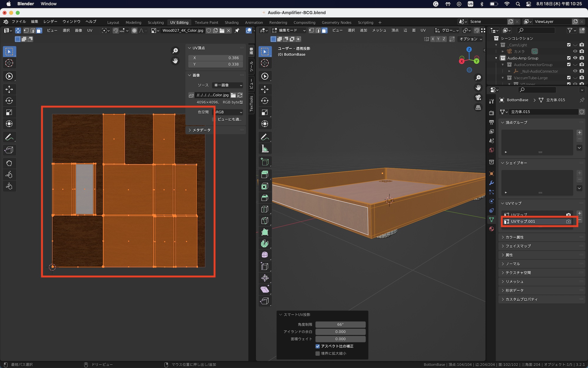This screenshot has width=588, height=368.
Task: Toggle camera view in 3D viewport
Action: pos(478,97)
